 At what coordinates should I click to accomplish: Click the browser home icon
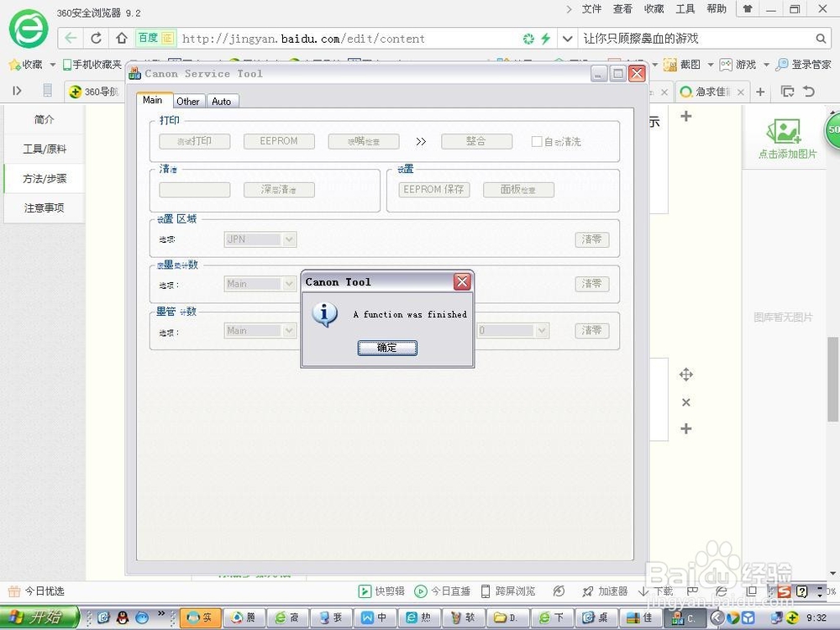point(122,38)
